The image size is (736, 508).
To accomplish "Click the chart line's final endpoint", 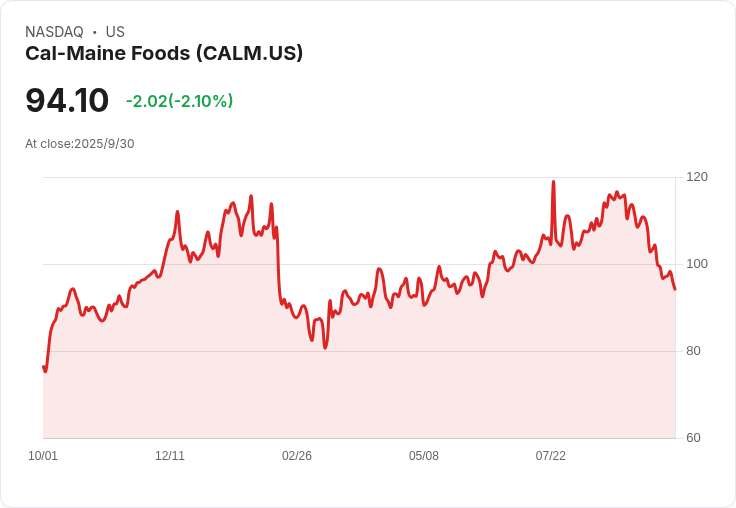I will point(675,289).
